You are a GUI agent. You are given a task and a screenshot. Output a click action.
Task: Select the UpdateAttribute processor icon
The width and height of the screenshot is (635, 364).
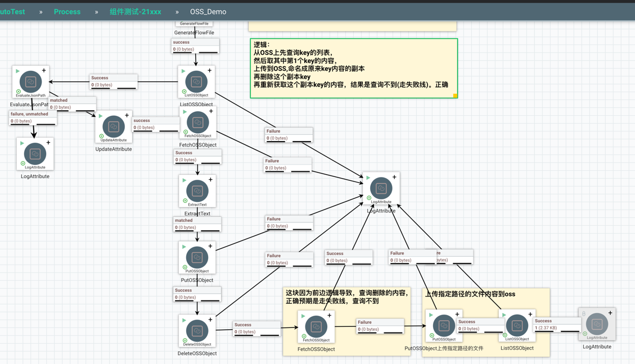click(x=114, y=127)
